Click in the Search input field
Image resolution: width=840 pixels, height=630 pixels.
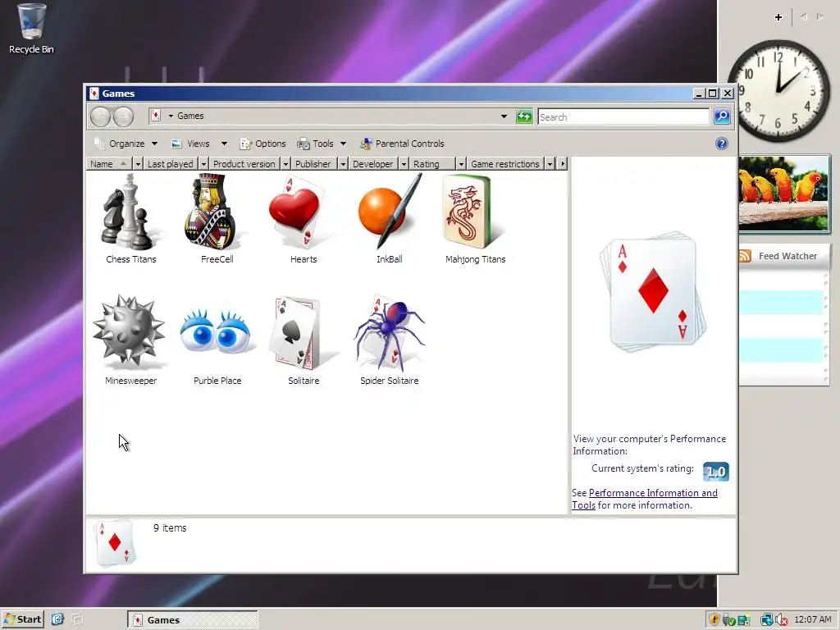623,116
